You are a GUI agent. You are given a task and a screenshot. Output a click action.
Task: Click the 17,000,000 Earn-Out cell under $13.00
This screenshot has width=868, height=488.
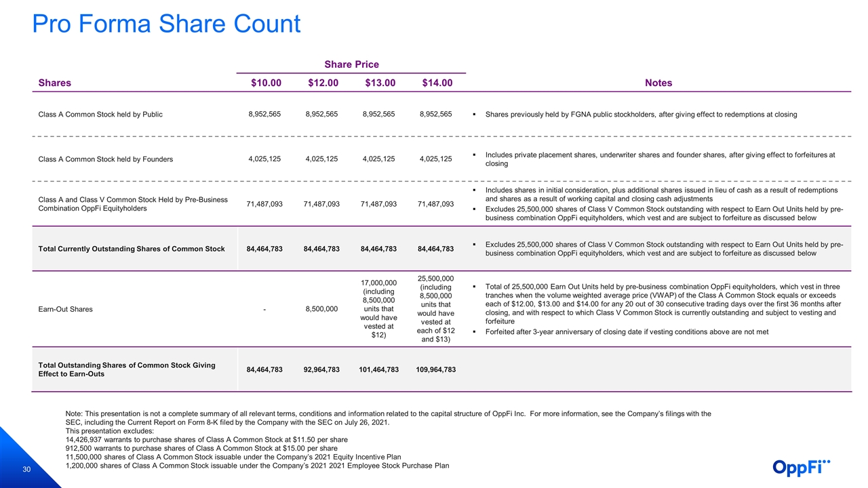pos(380,308)
